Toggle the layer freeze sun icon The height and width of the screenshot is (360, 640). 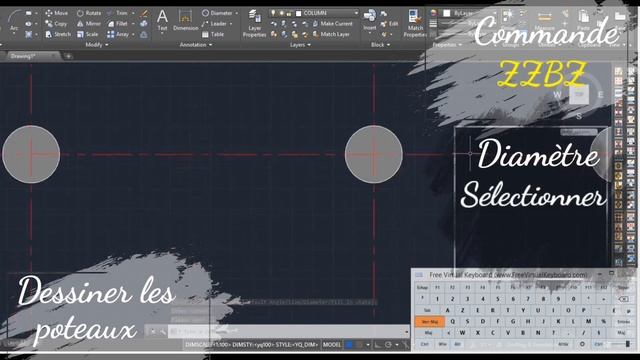pos(281,13)
